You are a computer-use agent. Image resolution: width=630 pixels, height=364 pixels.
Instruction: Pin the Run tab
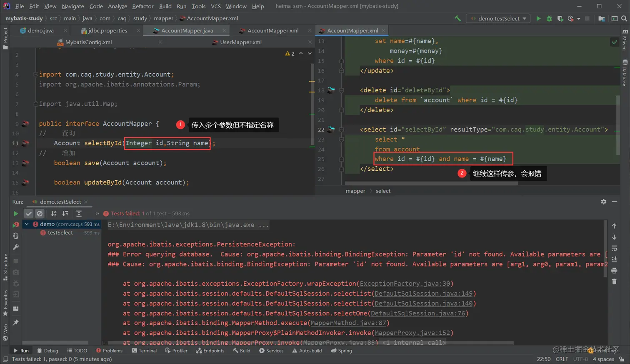pos(16,322)
